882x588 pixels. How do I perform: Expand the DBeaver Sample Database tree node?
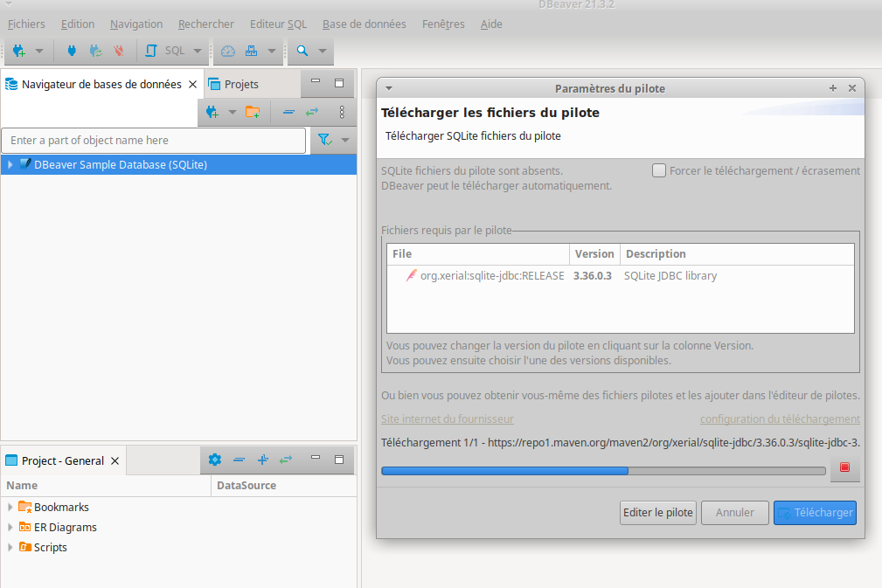[x=10, y=164]
